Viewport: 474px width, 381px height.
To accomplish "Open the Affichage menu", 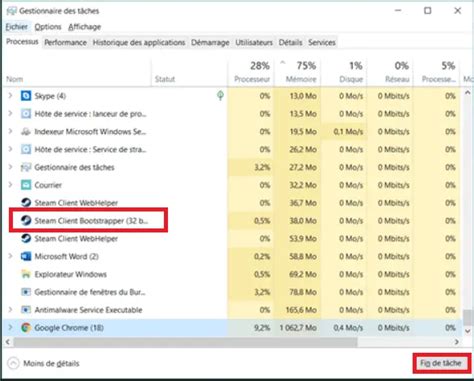I will [85, 27].
